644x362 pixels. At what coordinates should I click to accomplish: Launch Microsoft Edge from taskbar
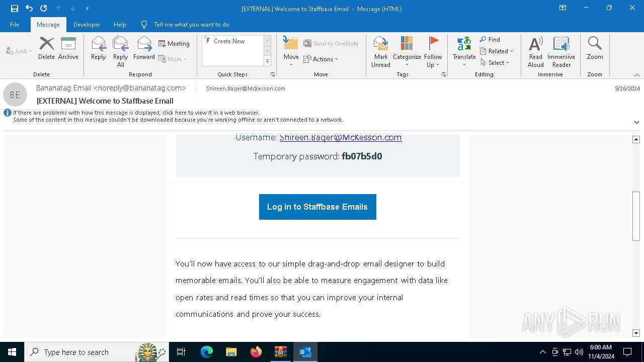click(207, 352)
